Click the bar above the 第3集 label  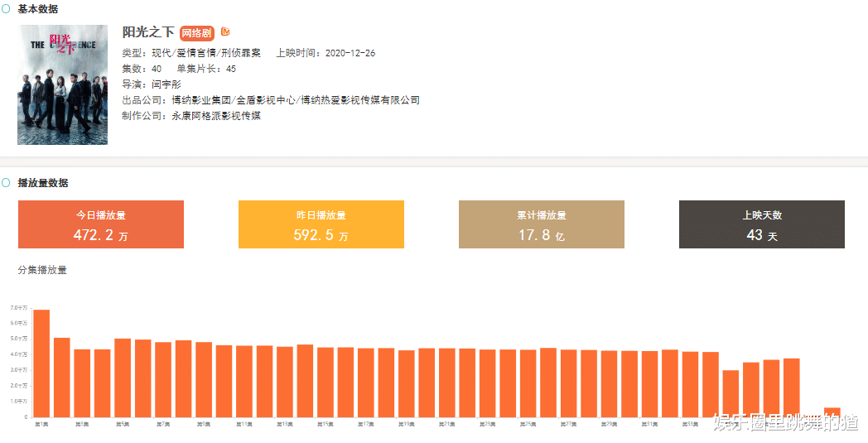pyautogui.click(x=82, y=383)
